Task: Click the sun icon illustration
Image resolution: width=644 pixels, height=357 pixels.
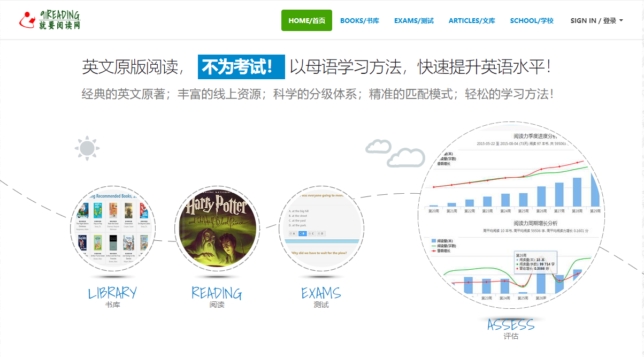Action: (x=87, y=148)
